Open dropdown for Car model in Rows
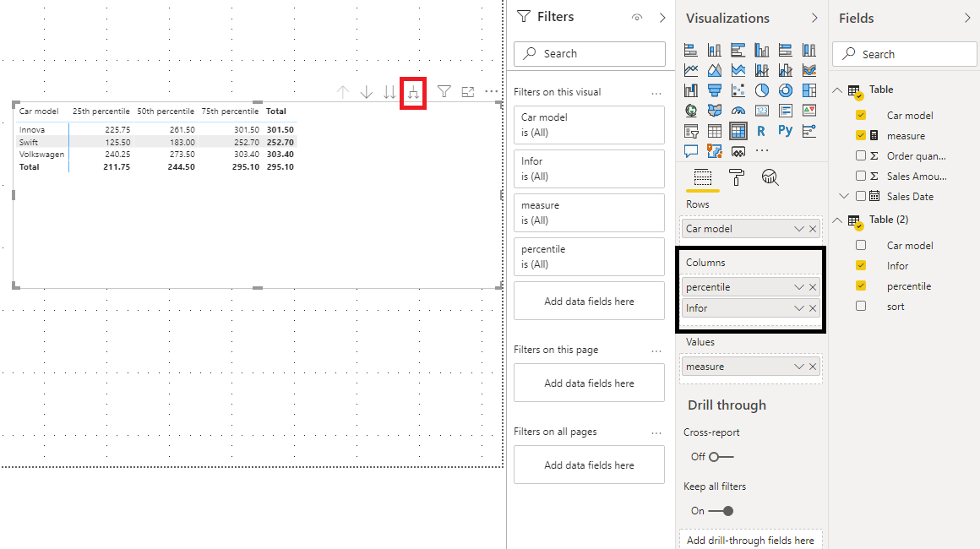The image size is (980, 549). pos(798,229)
